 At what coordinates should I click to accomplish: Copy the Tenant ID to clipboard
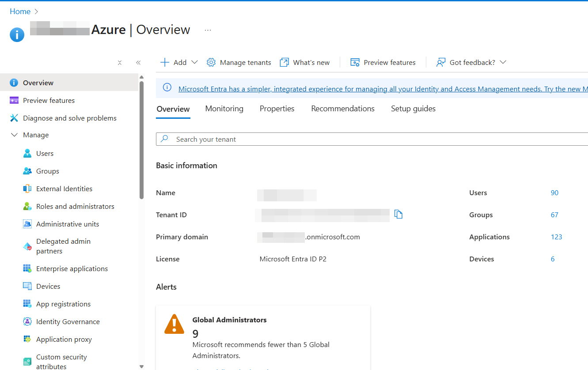tap(398, 215)
